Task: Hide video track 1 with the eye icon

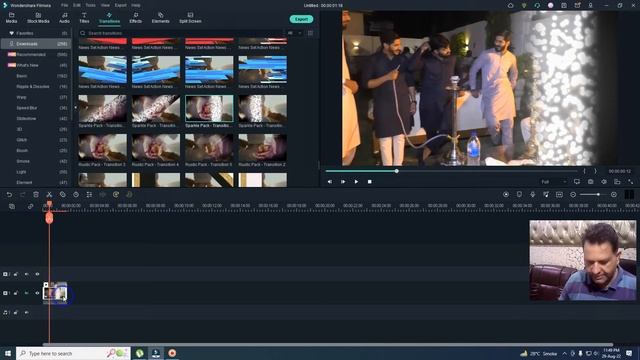Action: coord(37,293)
